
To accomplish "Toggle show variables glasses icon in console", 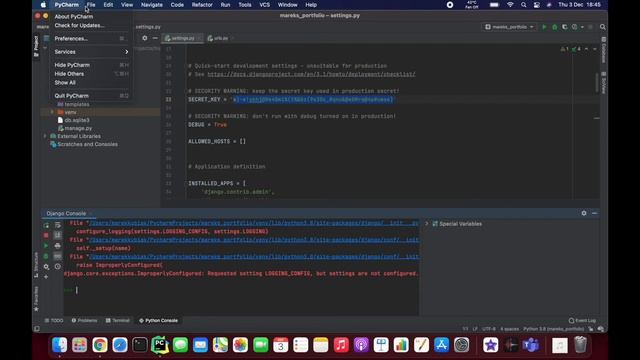I will (x=58, y=256).
